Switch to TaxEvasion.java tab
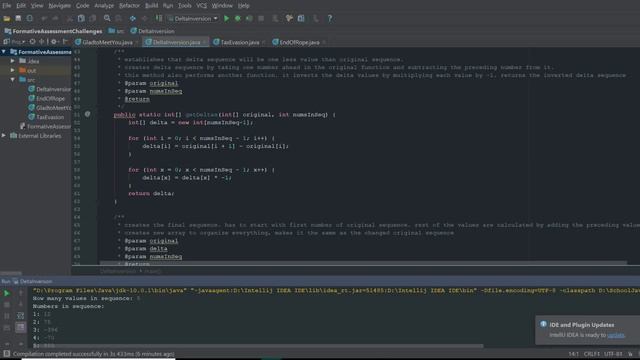Image resolution: width=640 pixels, height=360 pixels. coord(240,42)
